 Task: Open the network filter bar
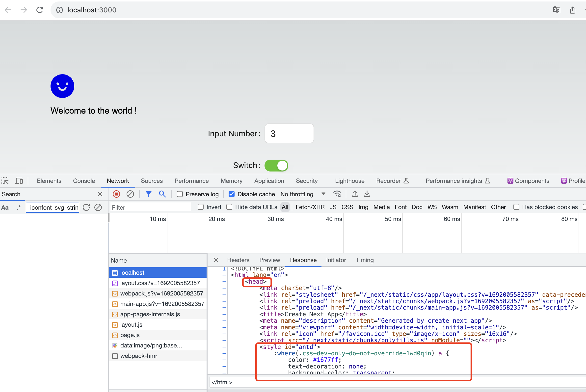(149, 194)
